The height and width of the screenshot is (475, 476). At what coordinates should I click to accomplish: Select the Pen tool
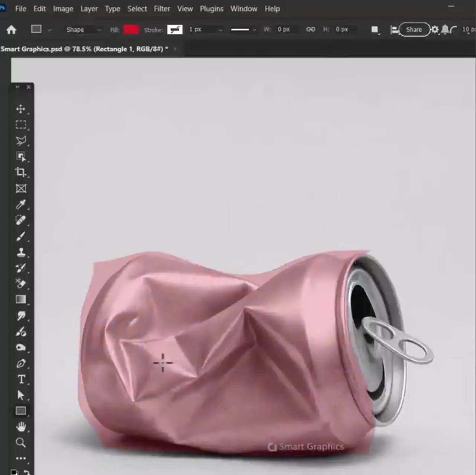click(21, 363)
